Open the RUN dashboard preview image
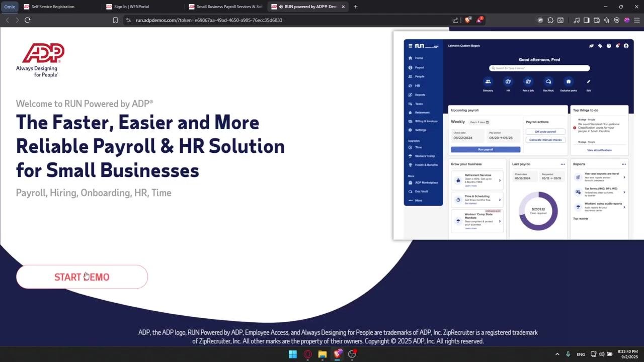Viewport: 644px width, 362px height. click(x=519, y=136)
